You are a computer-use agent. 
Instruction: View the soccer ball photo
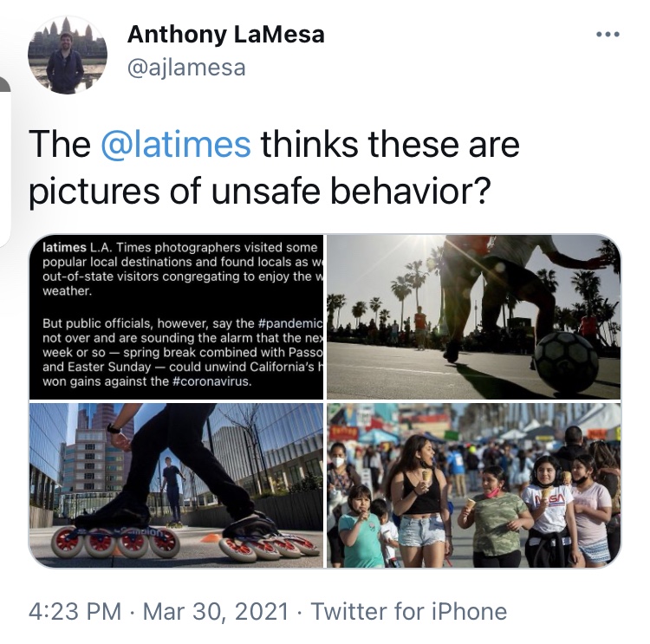click(474, 317)
